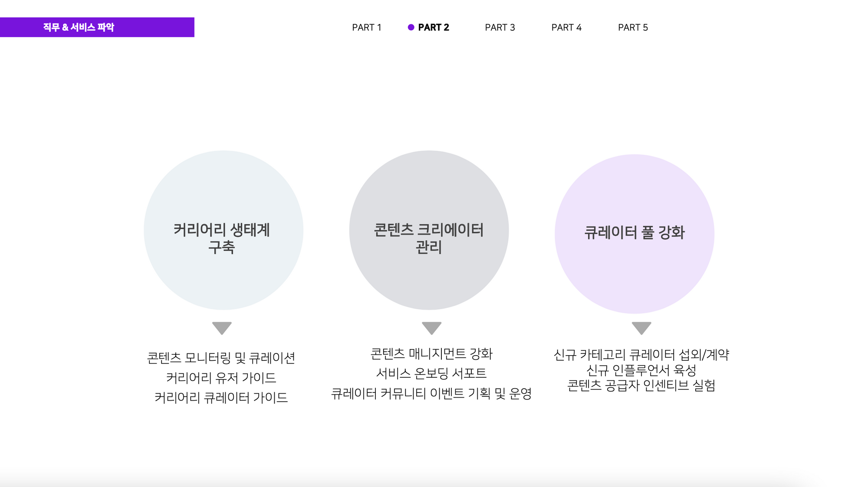Screen dimensions: 868x487
Task: Click the text 큐레이터 커뮤니티 이벤트 기획 및 운영
Action: coord(431,393)
